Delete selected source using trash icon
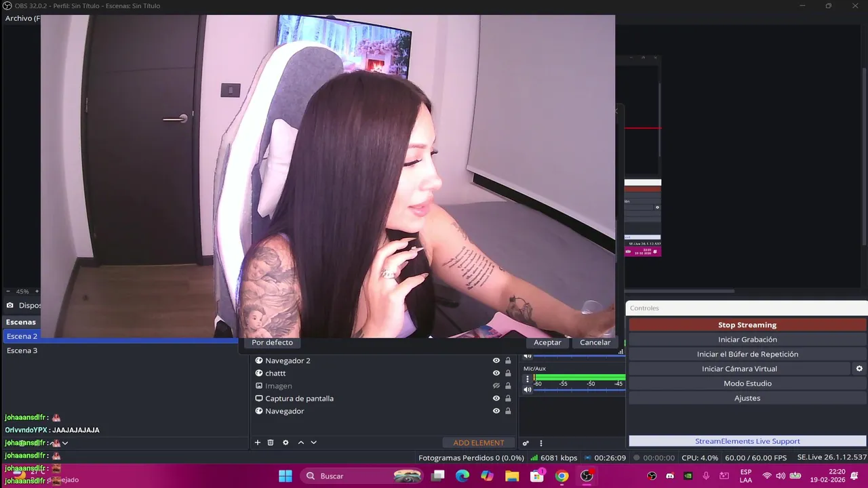868x488 pixels. (x=271, y=443)
